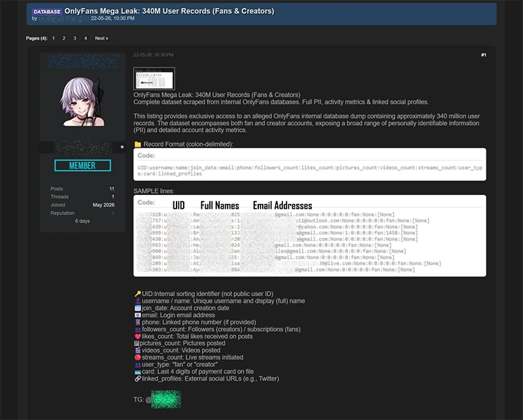Click the DATABASE thread prefix tag
This screenshot has width=523, height=420.
click(x=47, y=12)
